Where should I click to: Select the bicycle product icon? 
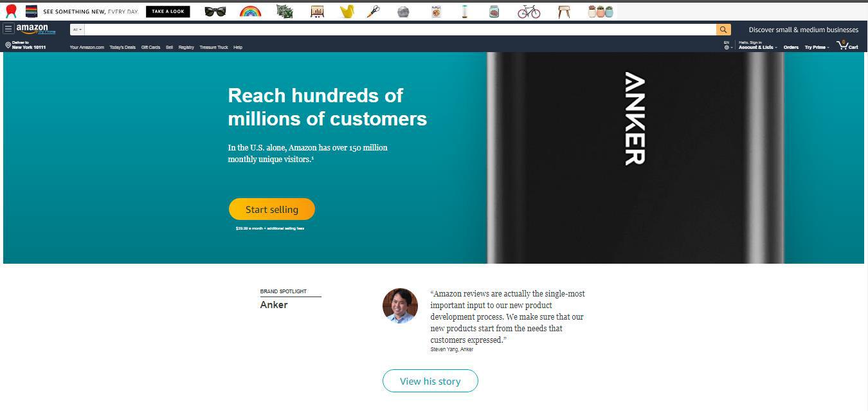click(529, 11)
